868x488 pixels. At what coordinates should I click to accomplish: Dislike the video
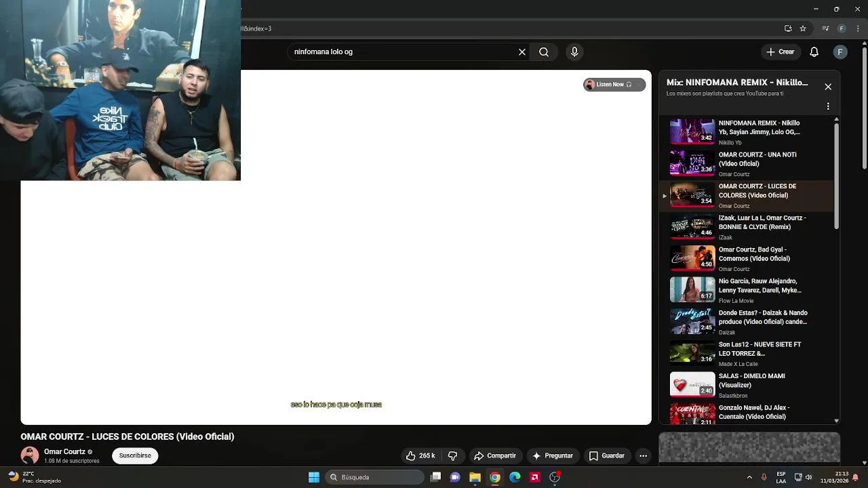click(x=453, y=455)
